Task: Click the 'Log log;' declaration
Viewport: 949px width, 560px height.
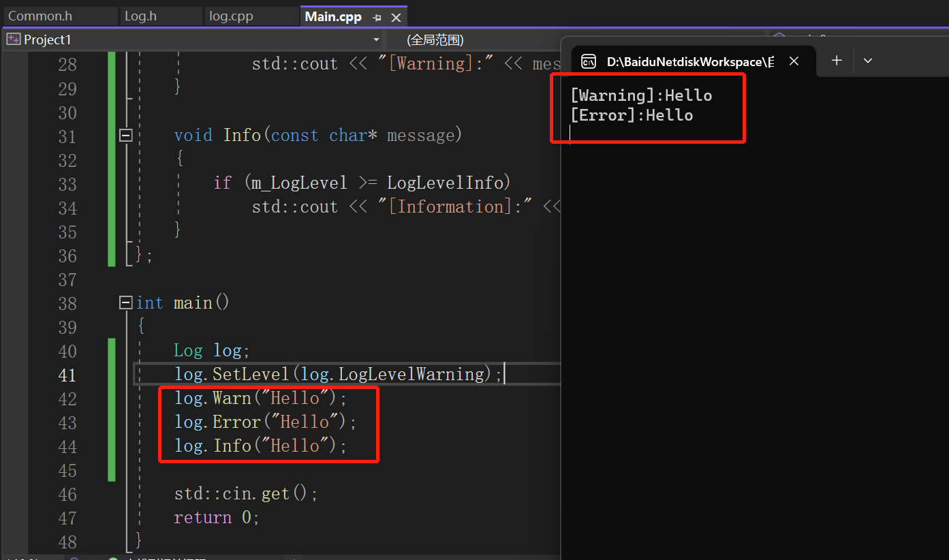Action: [x=212, y=350]
